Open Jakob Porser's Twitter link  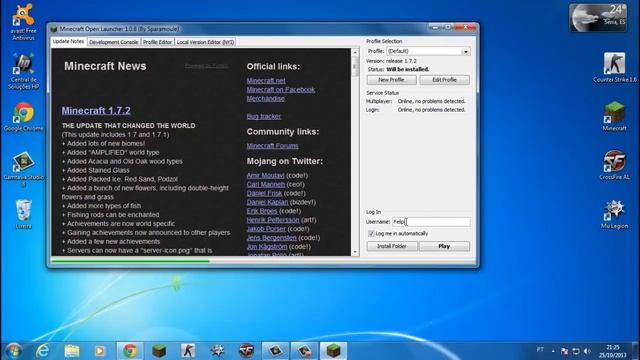[266, 229]
